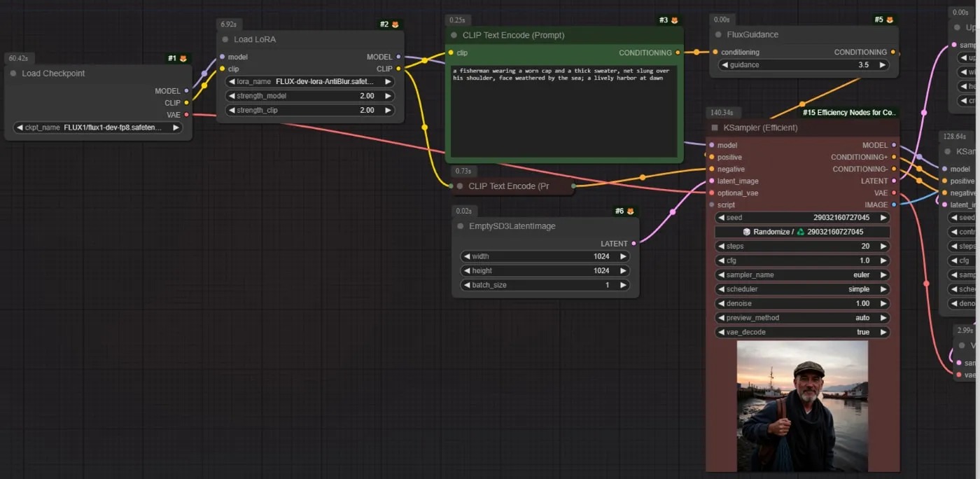Click the conditioning input socket on FluxGuidance
The width and height of the screenshot is (980, 479).
[x=715, y=52]
